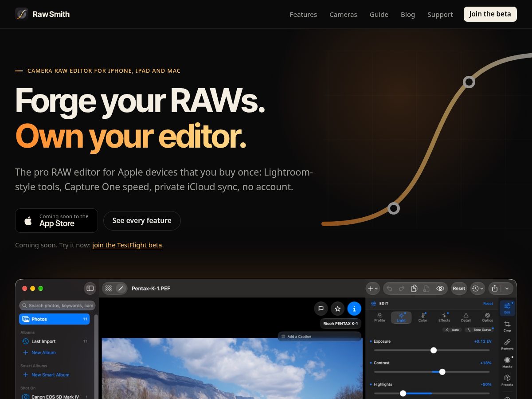The width and height of the screenshot is (532, 399).
Task: Flag the photo with the flag icon
Action: pos(321,309)
